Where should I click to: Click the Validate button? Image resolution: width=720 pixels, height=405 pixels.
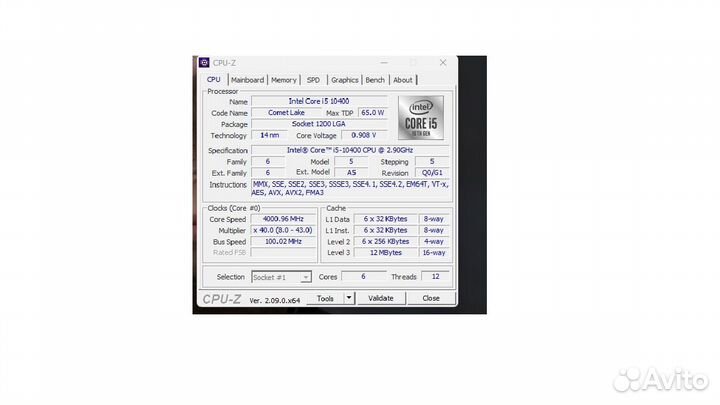[381, 298]
